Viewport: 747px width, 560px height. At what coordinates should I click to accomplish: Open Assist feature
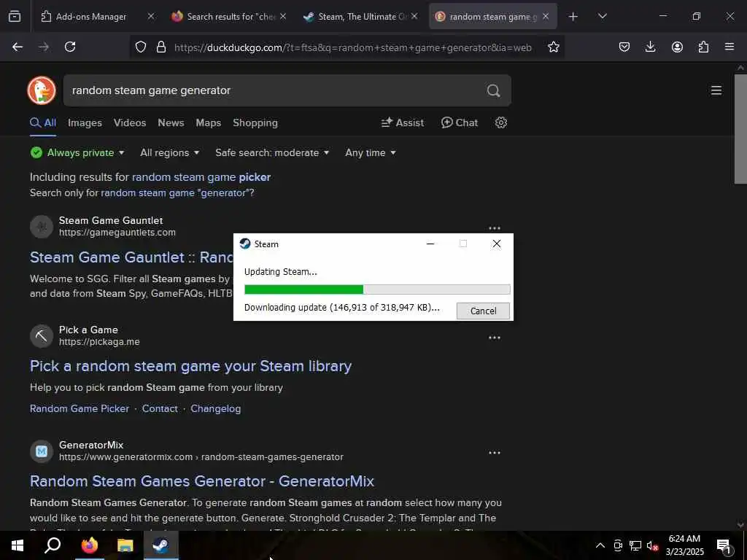403,122
